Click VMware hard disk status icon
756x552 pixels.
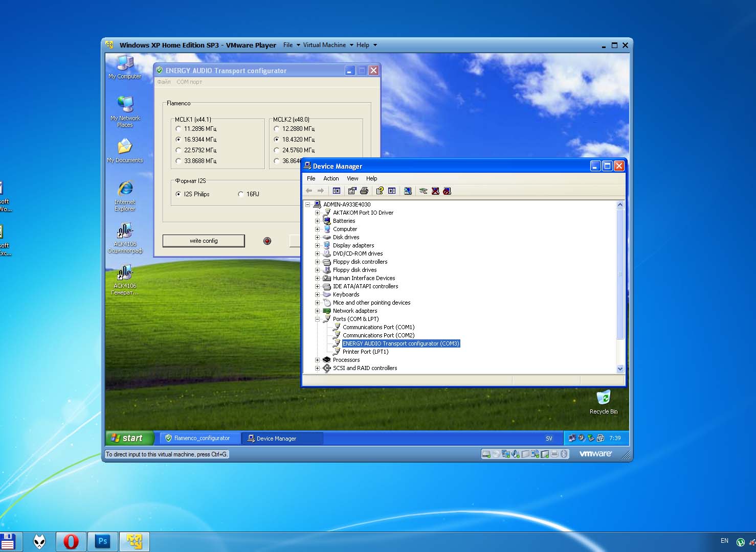coord(486,454)
